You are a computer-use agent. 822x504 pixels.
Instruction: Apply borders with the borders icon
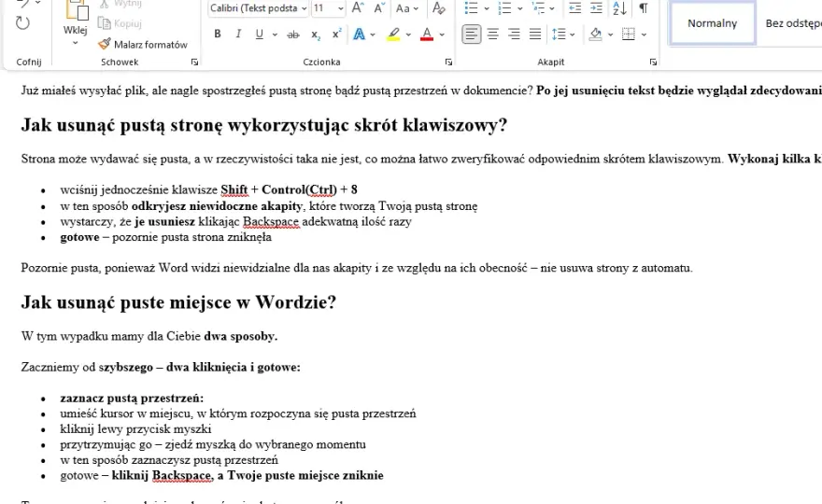point(629,35)
